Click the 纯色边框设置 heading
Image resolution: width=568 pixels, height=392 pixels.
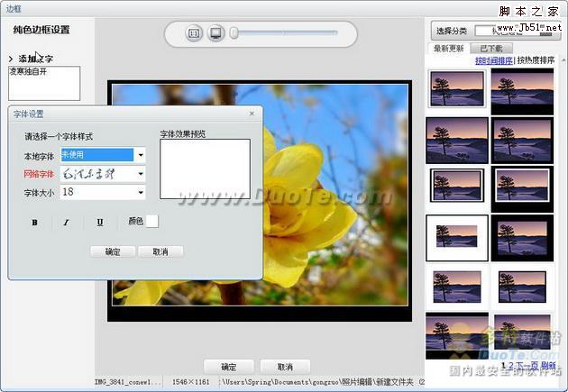(41, 30)
